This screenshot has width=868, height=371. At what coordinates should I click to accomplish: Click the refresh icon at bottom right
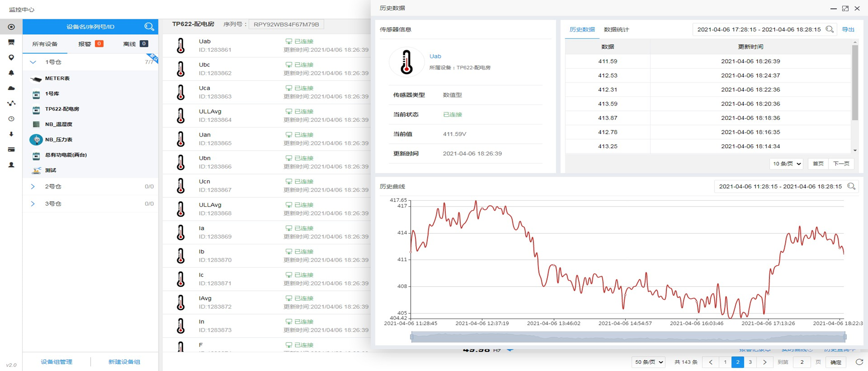(x=859, y=362)
